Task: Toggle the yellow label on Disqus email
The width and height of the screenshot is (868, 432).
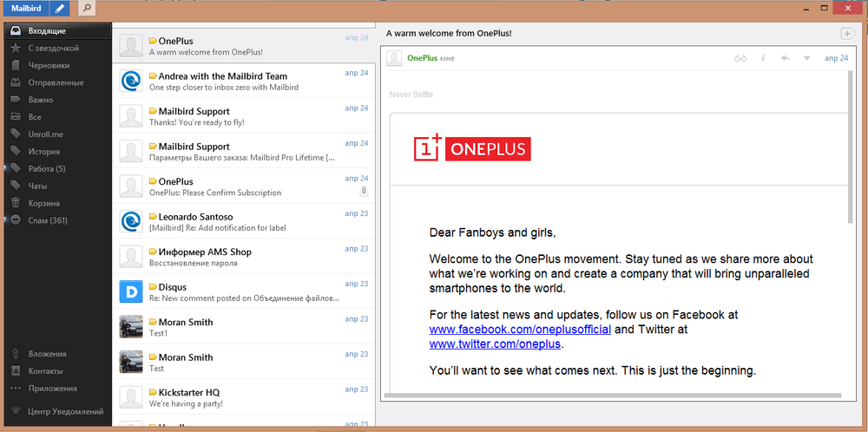Action: point(154,287)
